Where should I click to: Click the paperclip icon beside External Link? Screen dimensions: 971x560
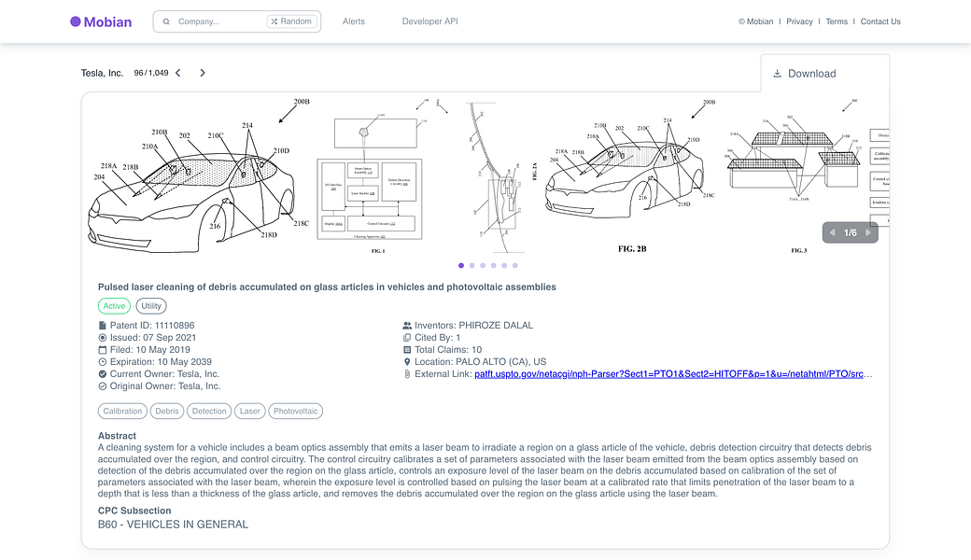click(x=406, y=373)
